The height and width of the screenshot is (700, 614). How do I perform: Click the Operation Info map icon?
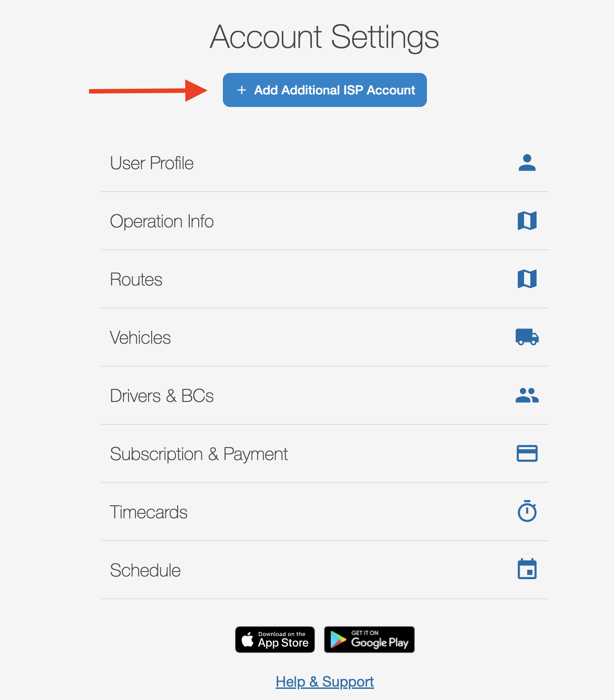[x=527, y=221]
